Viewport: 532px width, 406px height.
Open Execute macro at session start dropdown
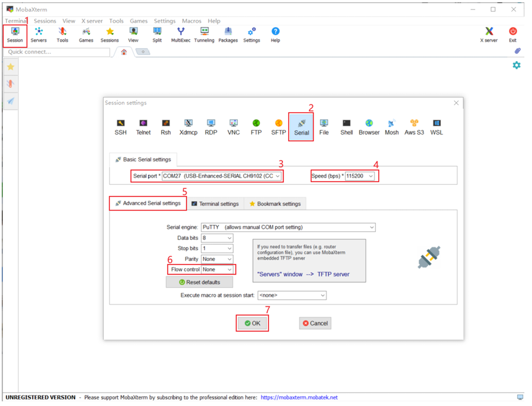[292, 295]
